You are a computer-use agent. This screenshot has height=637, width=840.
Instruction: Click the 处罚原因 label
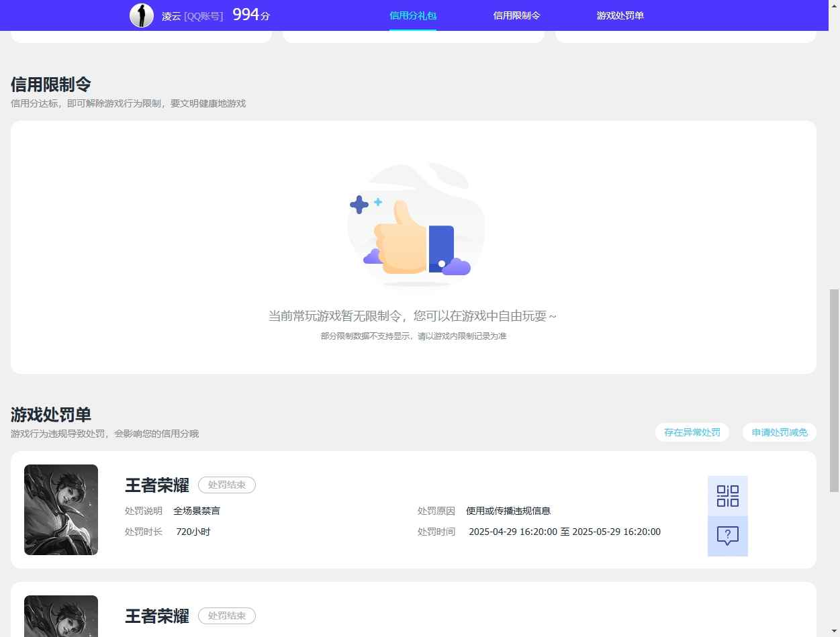436,511
